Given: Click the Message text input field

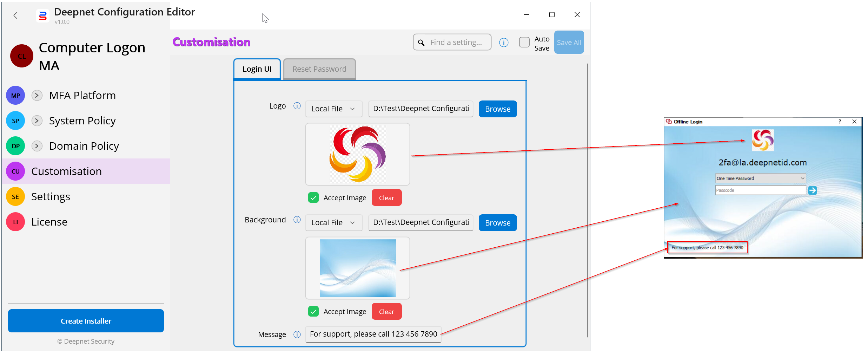Looking at the screenshot, I should click(x=373, y=334).
